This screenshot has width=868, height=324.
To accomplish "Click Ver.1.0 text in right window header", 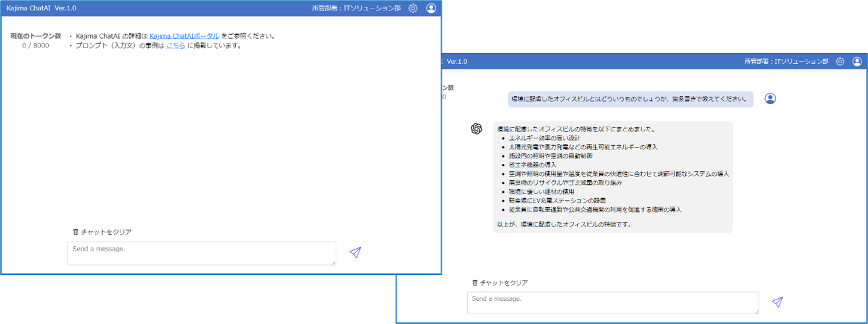I will [x=457, y=62].
